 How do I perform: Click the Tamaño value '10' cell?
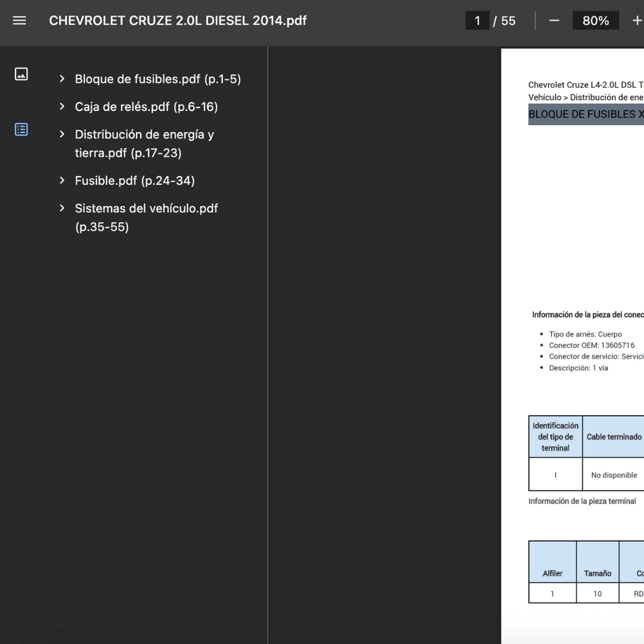tap(597, 593)
